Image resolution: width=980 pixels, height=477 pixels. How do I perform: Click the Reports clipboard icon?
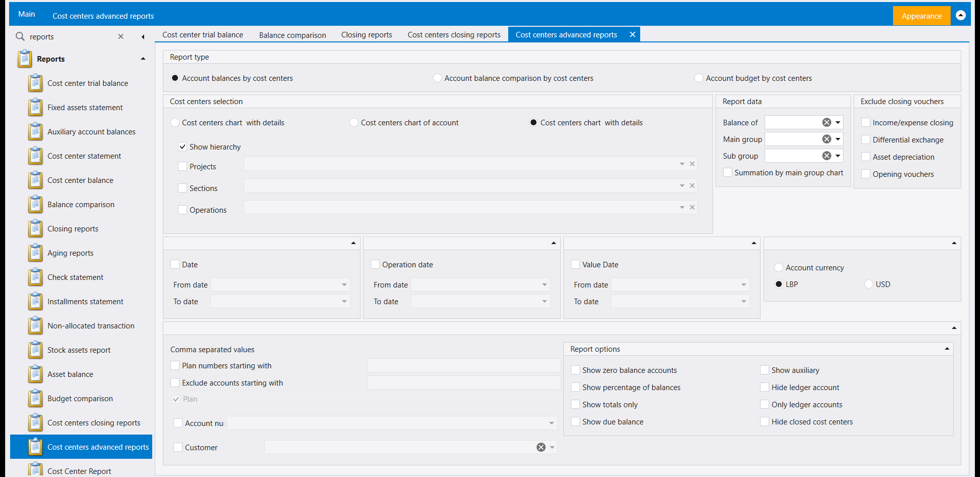pos(25,59)
